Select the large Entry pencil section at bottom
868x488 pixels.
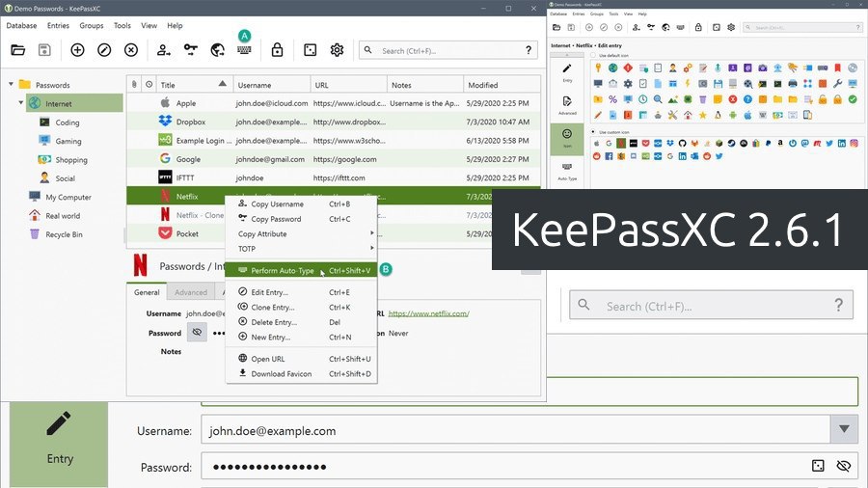[59, 445]
